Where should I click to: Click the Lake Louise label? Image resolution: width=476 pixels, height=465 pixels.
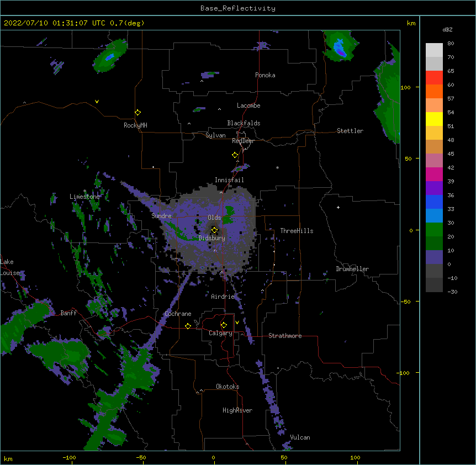coord(10,267)
